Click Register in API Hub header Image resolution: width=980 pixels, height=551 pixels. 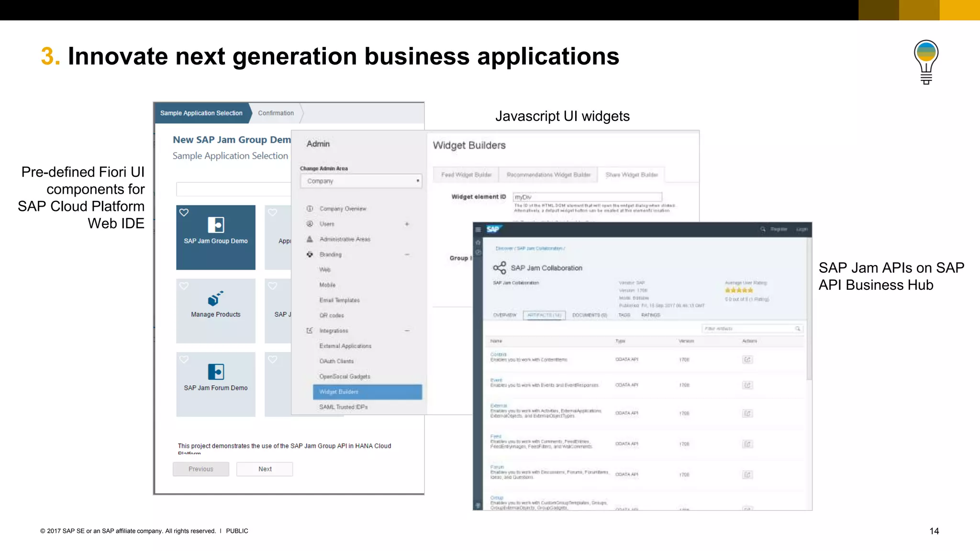[x=779, y=230]
